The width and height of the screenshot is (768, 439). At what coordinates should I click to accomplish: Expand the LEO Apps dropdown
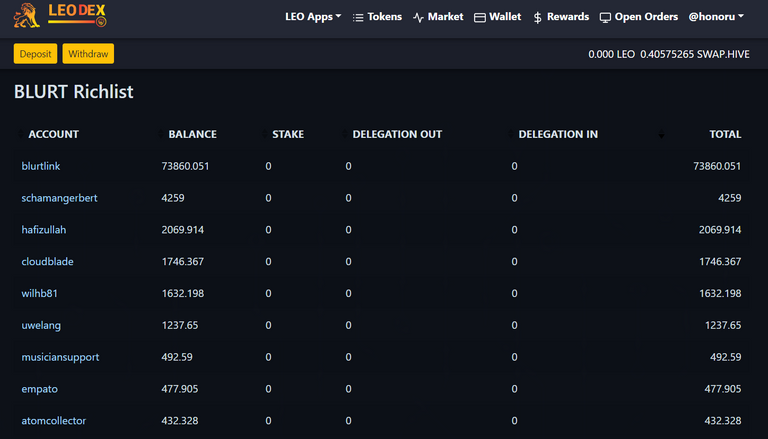(x=312, y=17)
